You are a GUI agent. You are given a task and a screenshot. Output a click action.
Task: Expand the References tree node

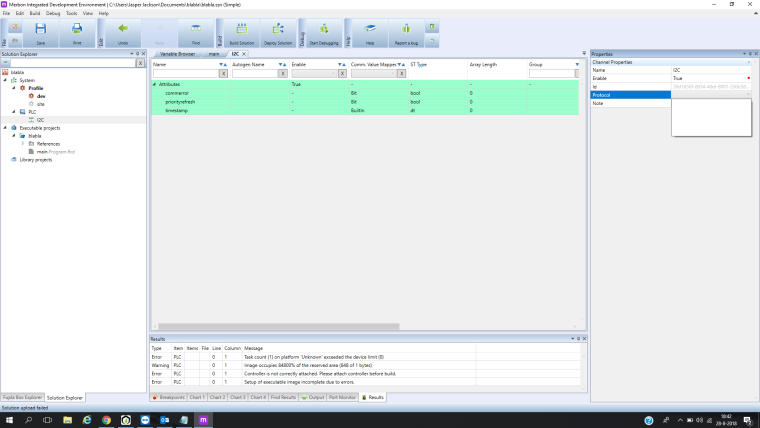(22, 143)
